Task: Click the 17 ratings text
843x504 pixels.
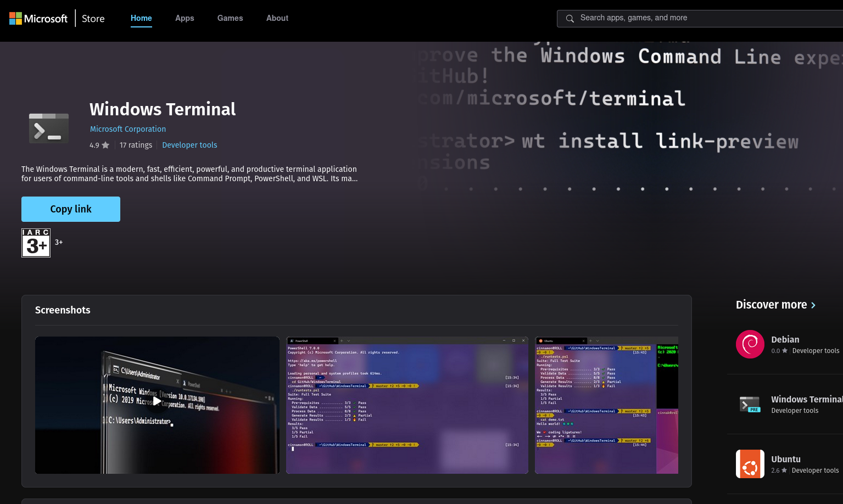Action: tap(136, 145)
